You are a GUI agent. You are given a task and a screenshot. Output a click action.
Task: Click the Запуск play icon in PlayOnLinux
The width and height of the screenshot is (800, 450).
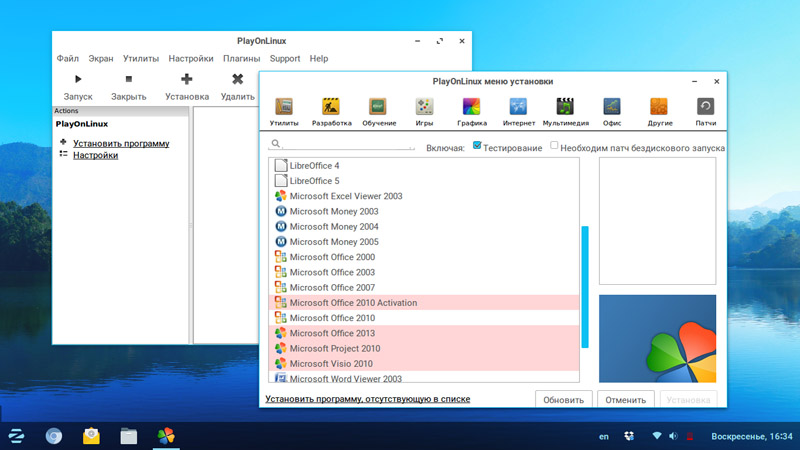78,79
